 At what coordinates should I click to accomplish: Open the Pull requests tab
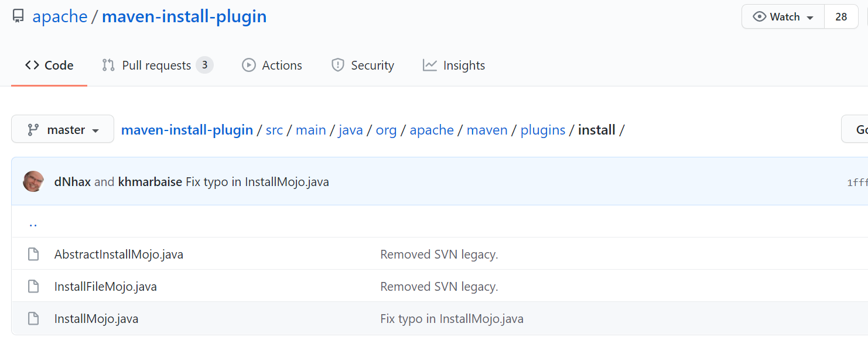(158, 66)
